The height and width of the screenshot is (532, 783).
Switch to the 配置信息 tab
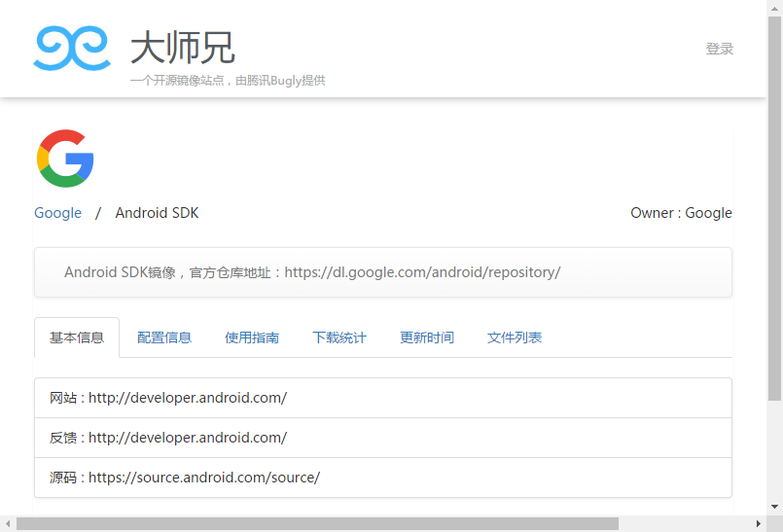click(x=164, y=337)
